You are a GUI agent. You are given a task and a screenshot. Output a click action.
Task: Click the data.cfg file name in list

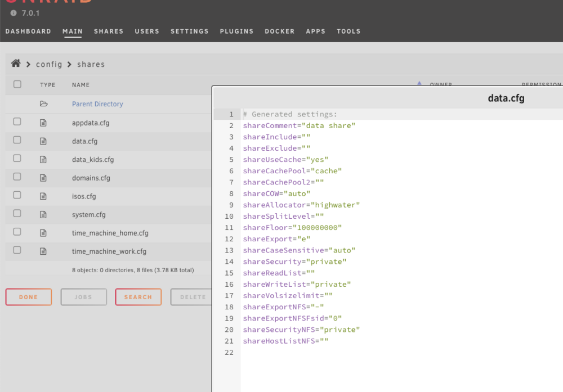[85, 141]
